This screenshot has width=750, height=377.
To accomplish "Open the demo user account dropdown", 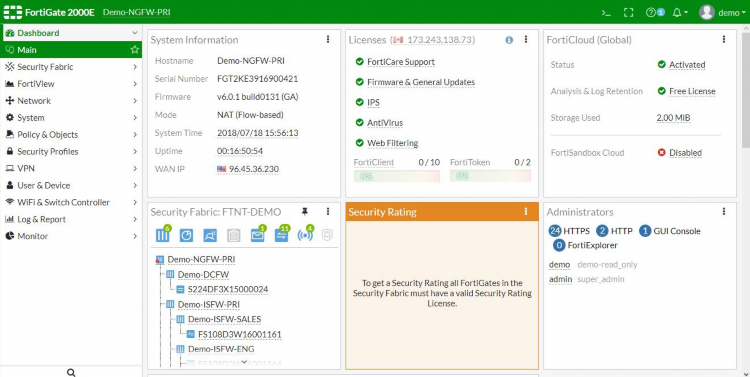I will [x=723, y=13].
